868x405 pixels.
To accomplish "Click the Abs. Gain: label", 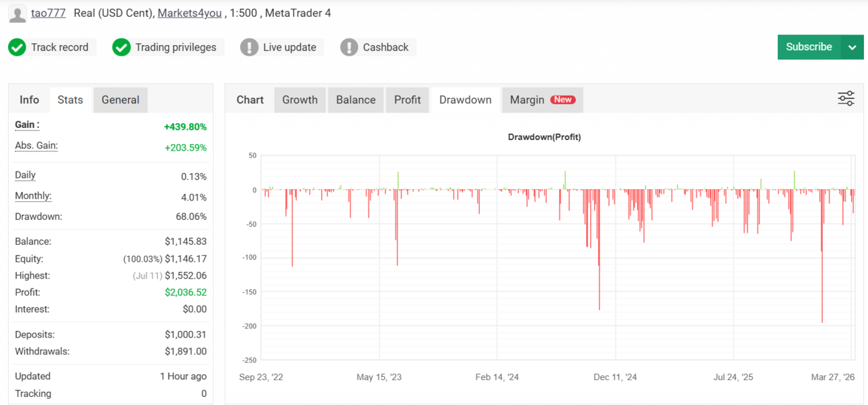I will [x=36, y=145].
